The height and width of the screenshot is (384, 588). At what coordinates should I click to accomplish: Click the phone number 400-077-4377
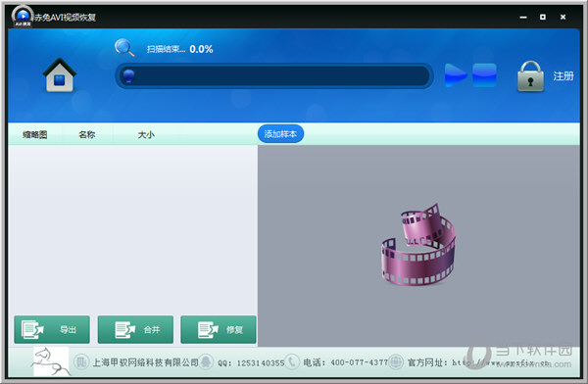[x=360, y=362]
